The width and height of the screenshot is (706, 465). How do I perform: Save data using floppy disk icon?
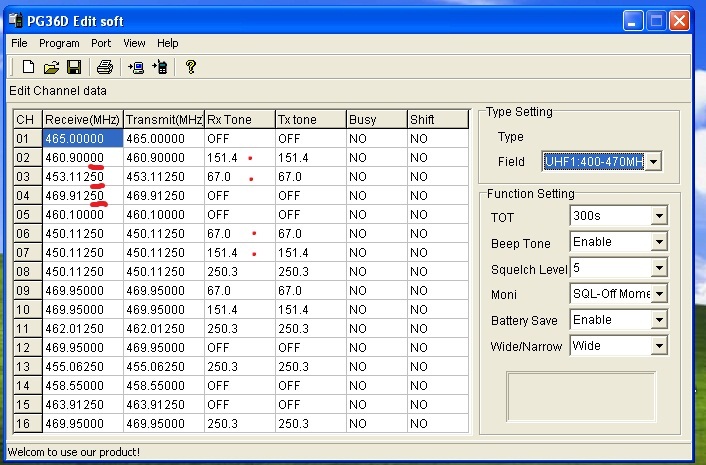[x=74, y=67]
